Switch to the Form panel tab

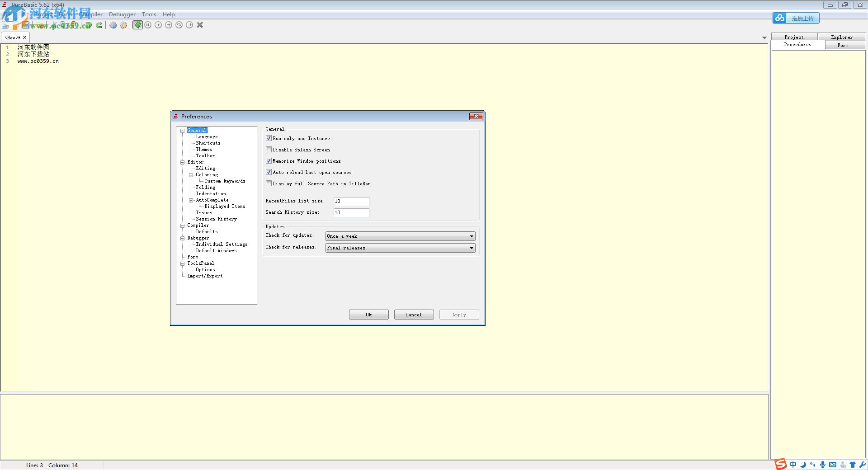[843, 45]
